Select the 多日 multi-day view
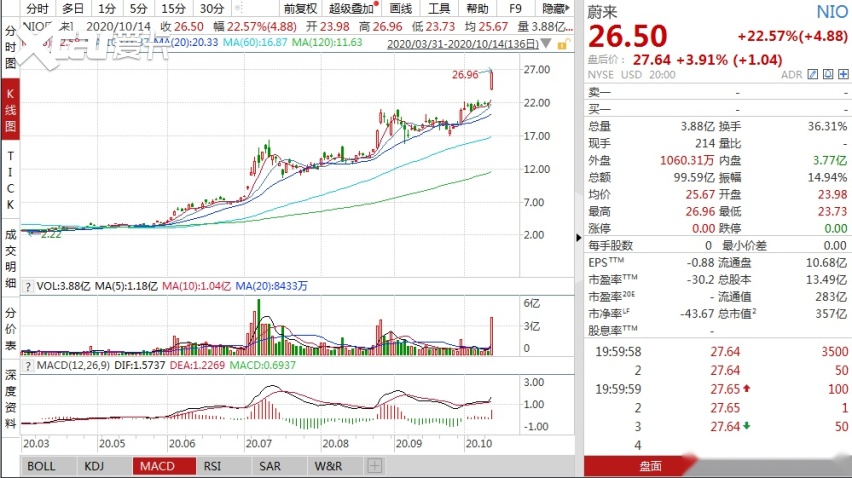Viewport: 852px width, 478px height. coord(73,8)
